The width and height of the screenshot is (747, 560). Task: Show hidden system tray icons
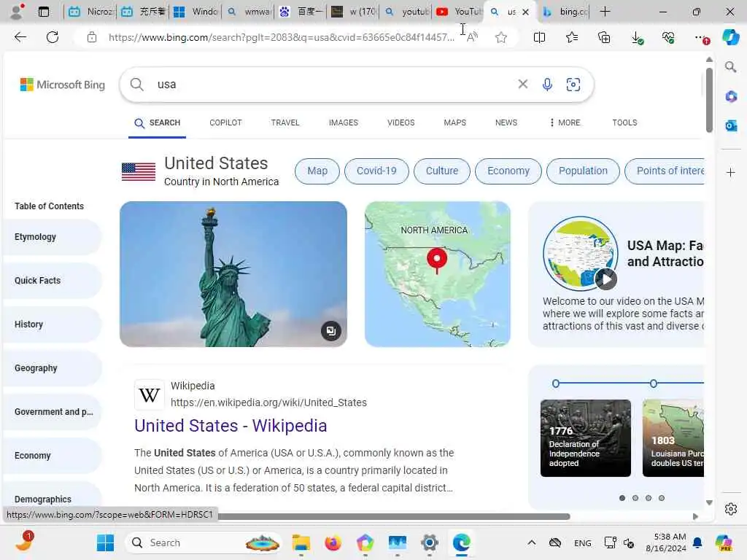click(532, 542)
